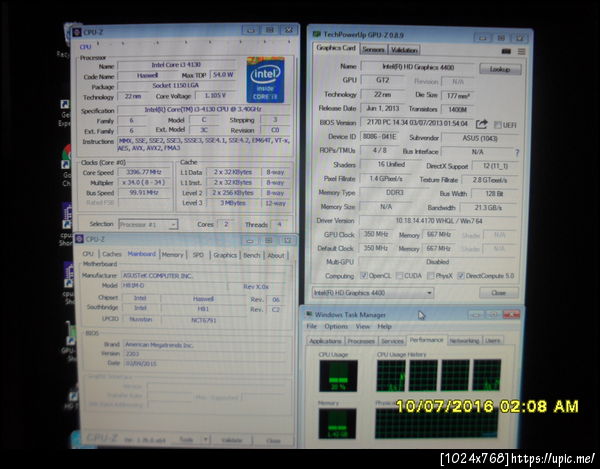Open the Memory tab in CPU-Z
The image size is (600, 469).
(x=172, y=255)
